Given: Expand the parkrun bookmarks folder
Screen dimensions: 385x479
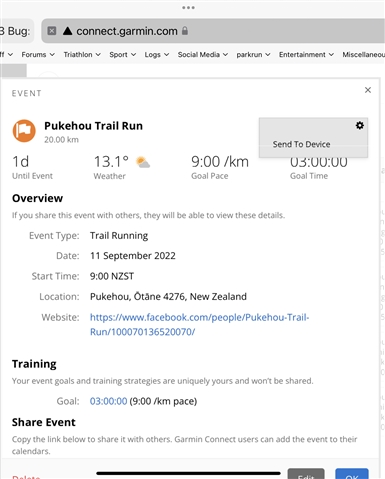Looking at the screenshot, I should (x=253, y=54).
